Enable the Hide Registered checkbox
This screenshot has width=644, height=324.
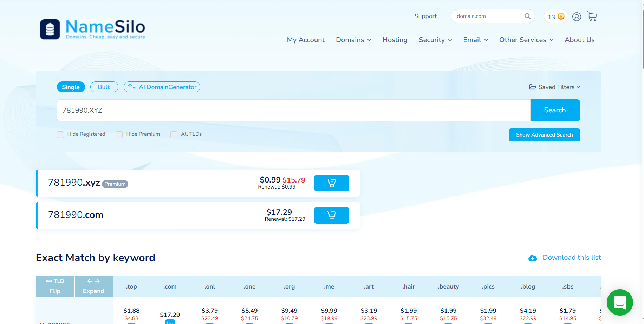tap(60, 134)
